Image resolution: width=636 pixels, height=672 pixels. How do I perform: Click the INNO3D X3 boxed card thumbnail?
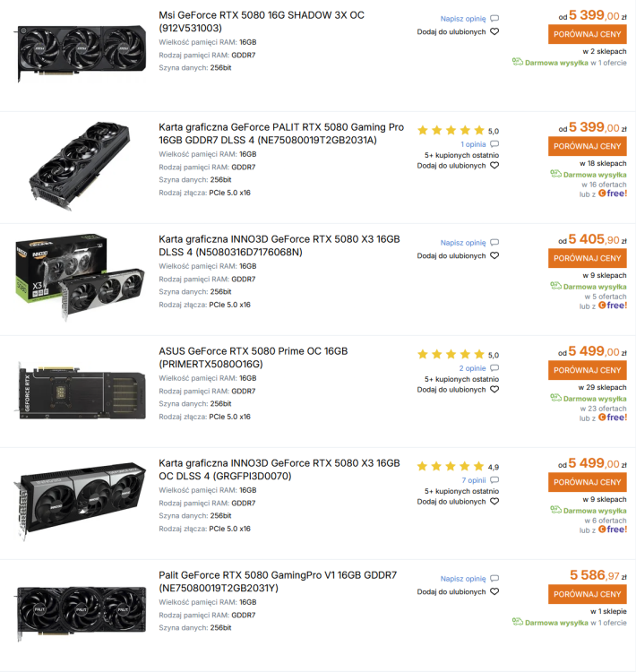tap(80, 277)
